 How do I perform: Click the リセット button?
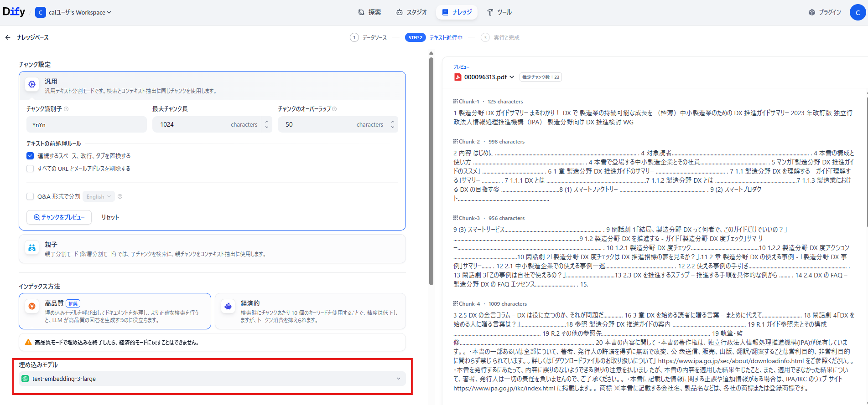pyautogui.click(x=110, y=217)
